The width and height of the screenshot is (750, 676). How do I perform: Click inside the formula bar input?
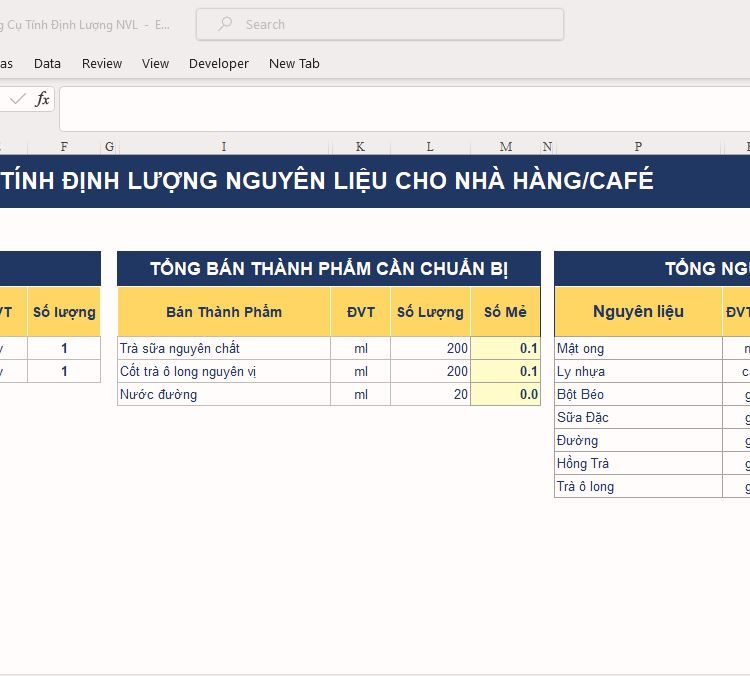(400, 108)
